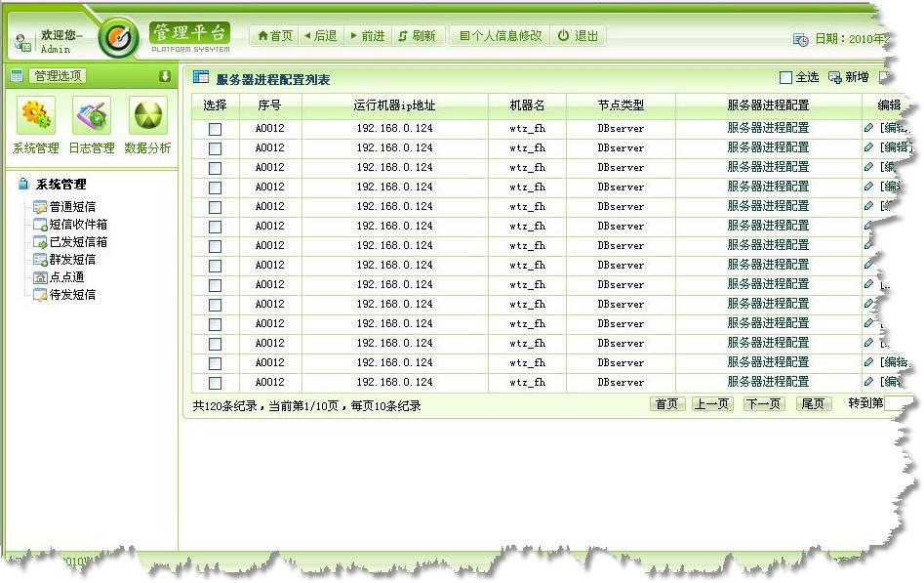924x583 pixels.
Task: Click 后退 back in top toolbar
Action: [321, 36]
